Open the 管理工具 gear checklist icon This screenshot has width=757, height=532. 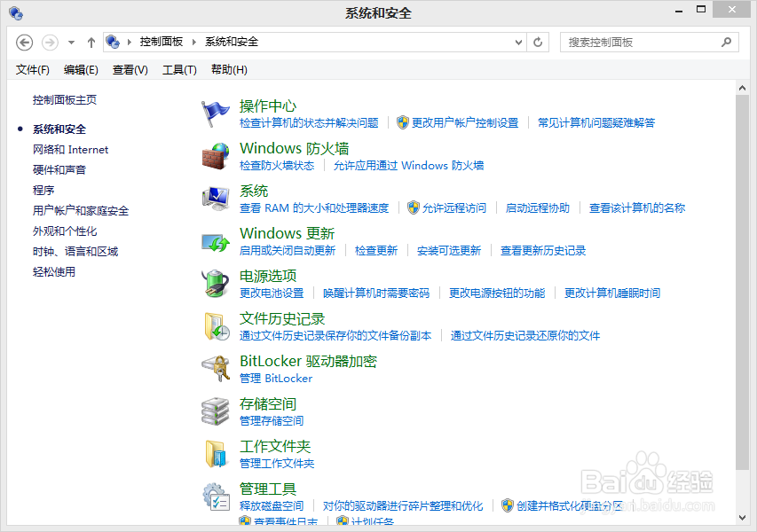pos(216,497)
